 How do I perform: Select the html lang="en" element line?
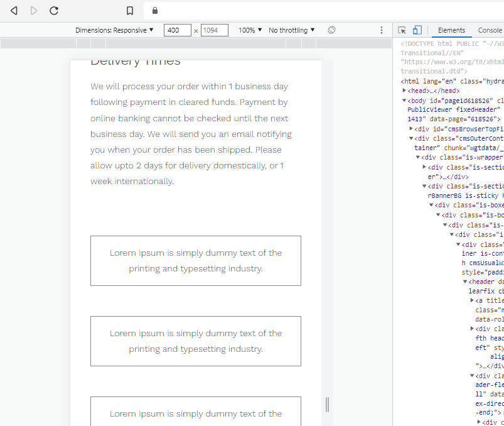pyautogui.click(x=452, y=81)
